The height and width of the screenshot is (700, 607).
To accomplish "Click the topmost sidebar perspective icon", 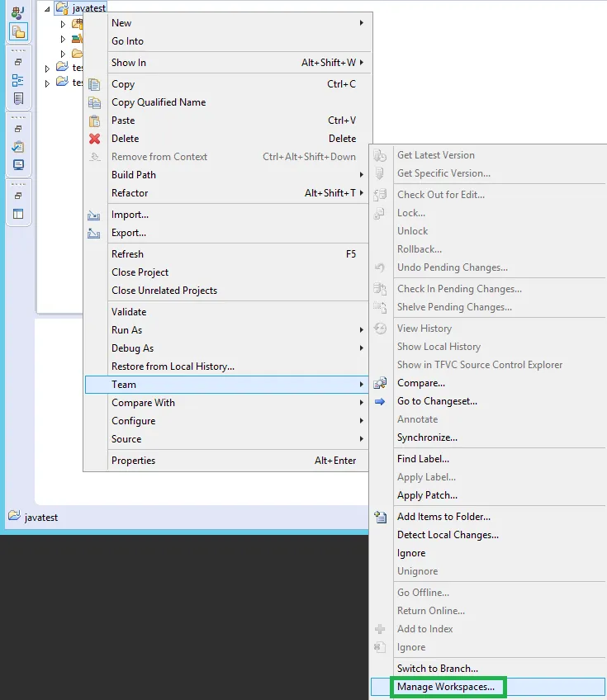I will (x=18, y=12).
